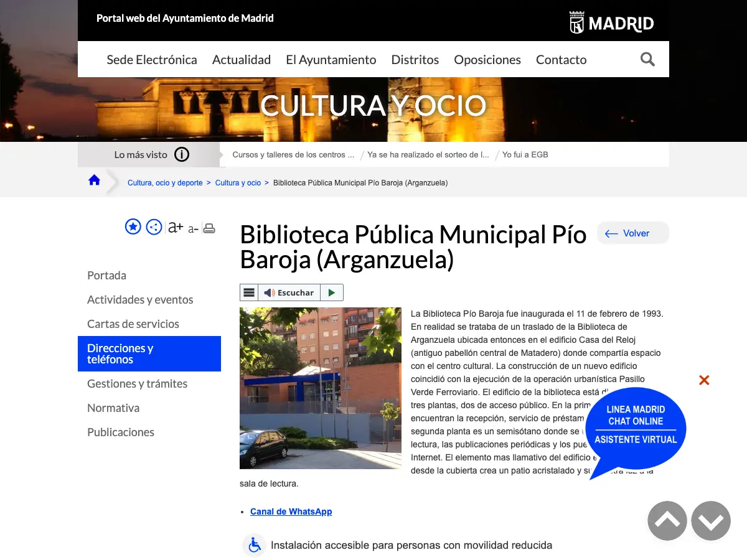
Task: Open the Canal de WhatsApp link
Action: (x=291, y=511)
